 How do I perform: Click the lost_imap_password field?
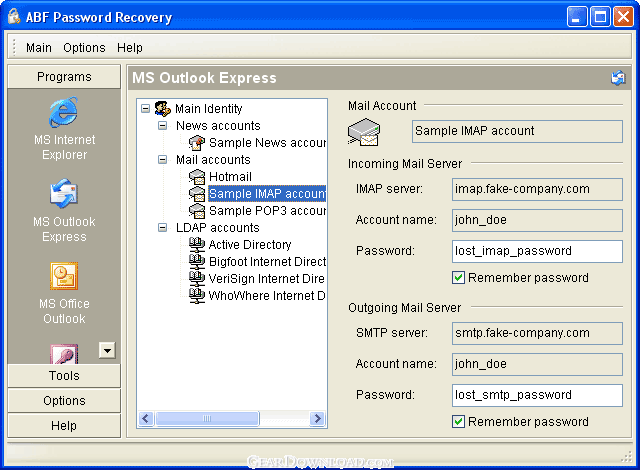(x=537, y=251)
